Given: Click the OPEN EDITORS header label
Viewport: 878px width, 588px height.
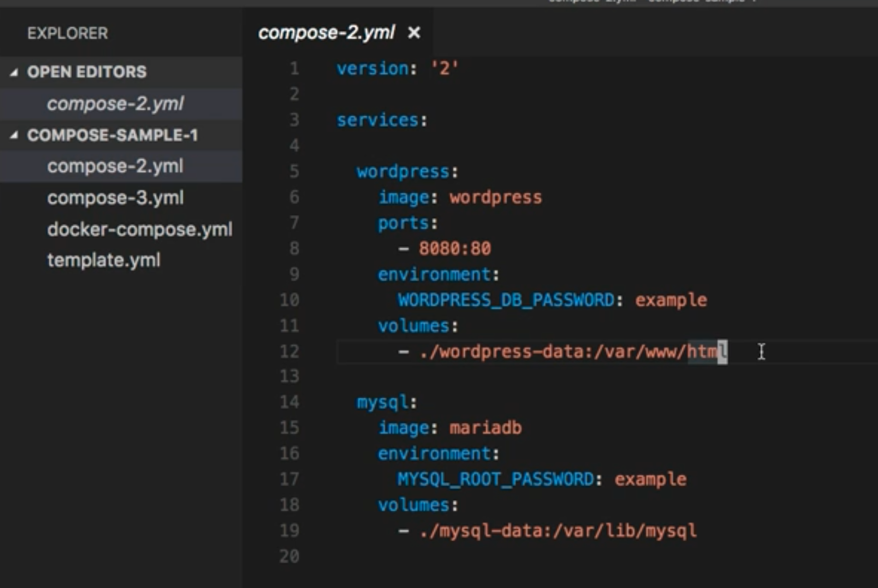Looking at the screenshot, I should click(x=87, y=72).
